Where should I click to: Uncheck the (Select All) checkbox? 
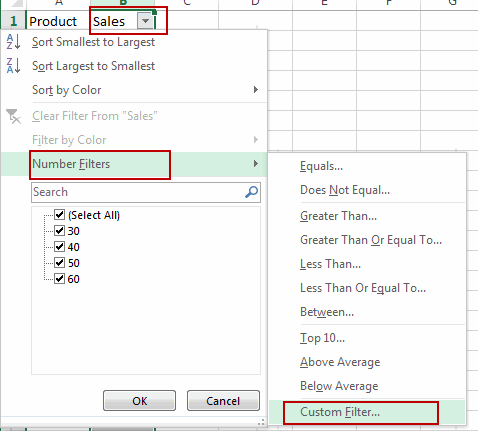click(x=59, y=215)
